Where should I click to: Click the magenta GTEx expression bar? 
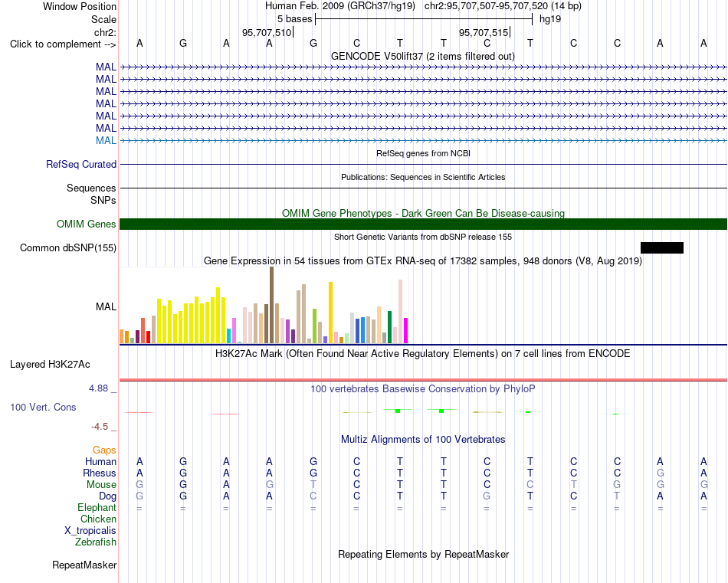click(405, 330)
